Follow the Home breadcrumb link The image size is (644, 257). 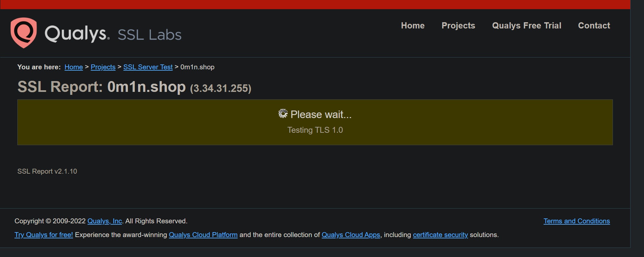[74, 67]
